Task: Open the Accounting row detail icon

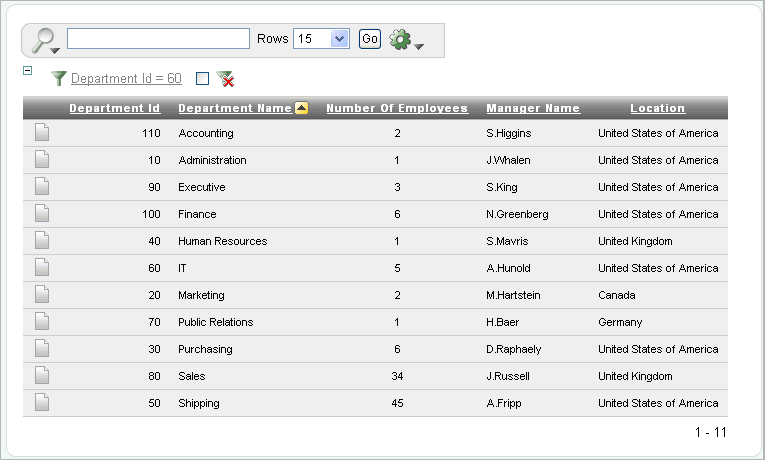Action: point(42,133)
